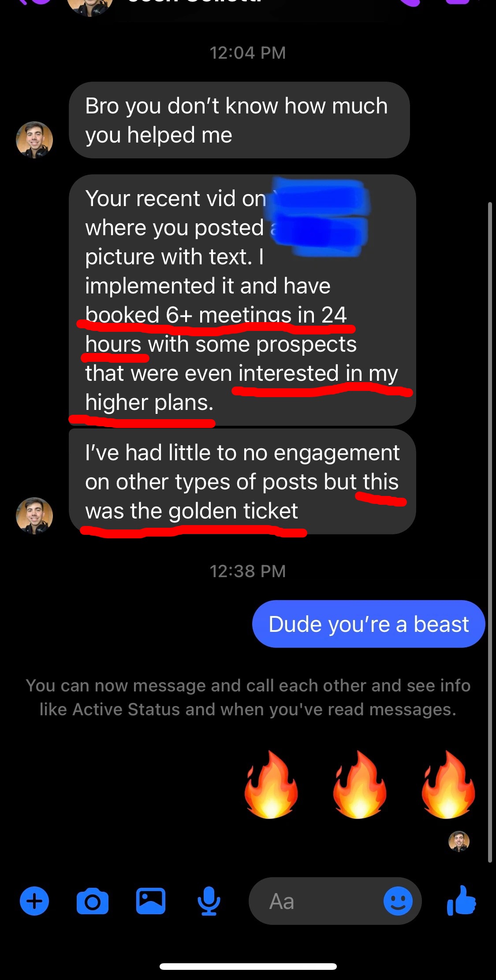Tap the microphone voice message icon
The image size is (496, 980).
coord(209,901)
